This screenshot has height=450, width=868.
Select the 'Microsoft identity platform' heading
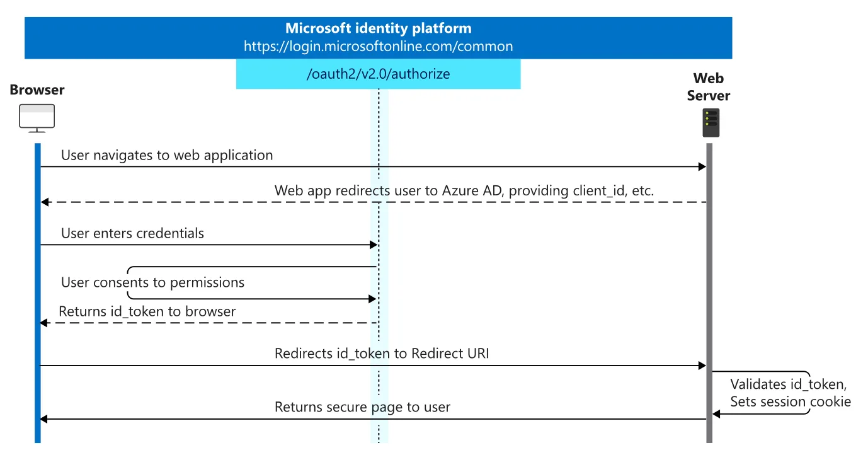[378, 28]
